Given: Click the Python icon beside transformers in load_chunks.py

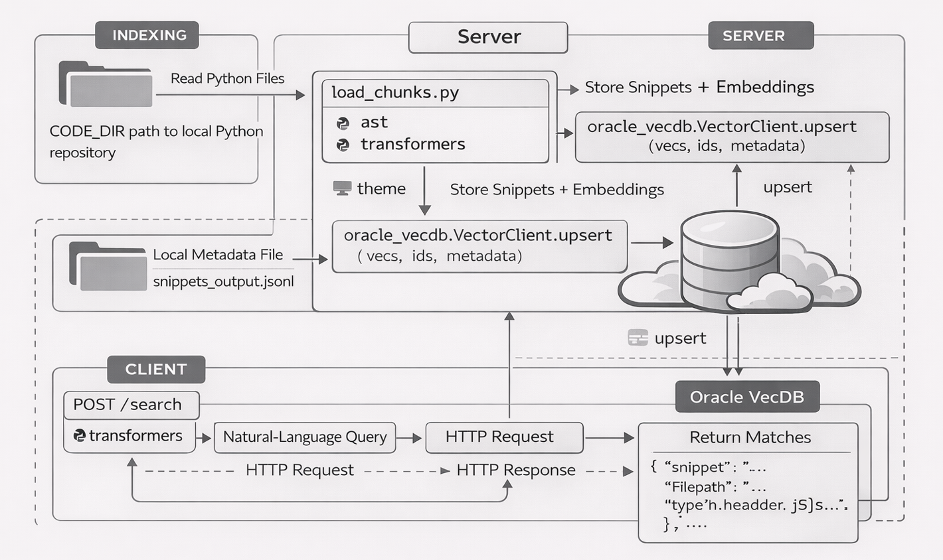Looking at the screenshot, I should 343,145.
